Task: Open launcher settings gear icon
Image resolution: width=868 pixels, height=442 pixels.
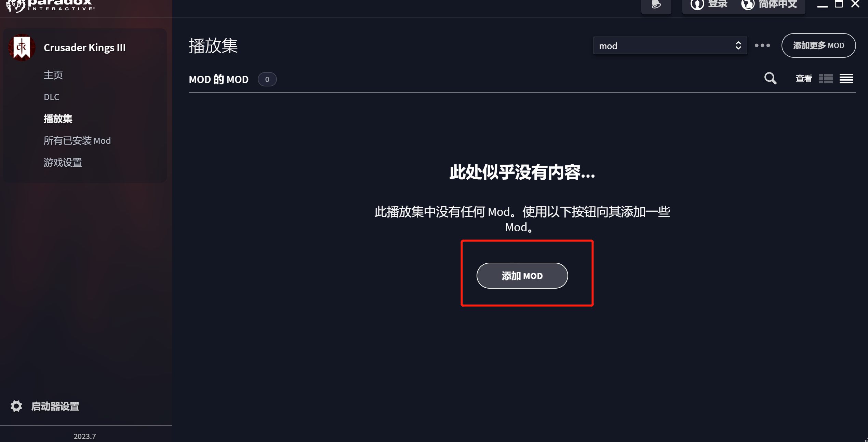Action: (16, 406)
